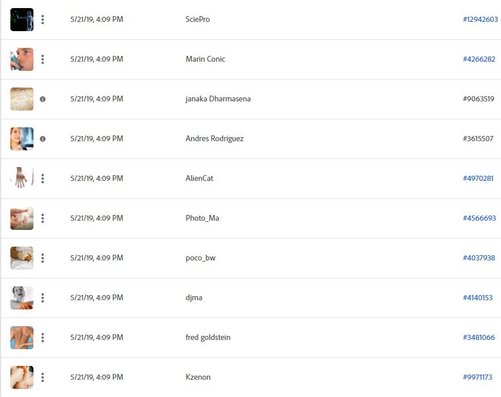Open the three-dot menu for SciePro row

43,20
